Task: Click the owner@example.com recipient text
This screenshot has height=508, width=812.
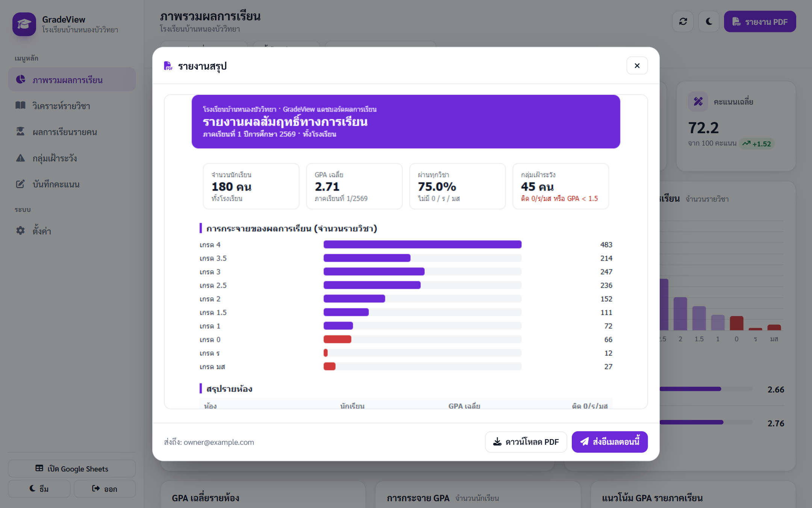Action: point(219,442)
